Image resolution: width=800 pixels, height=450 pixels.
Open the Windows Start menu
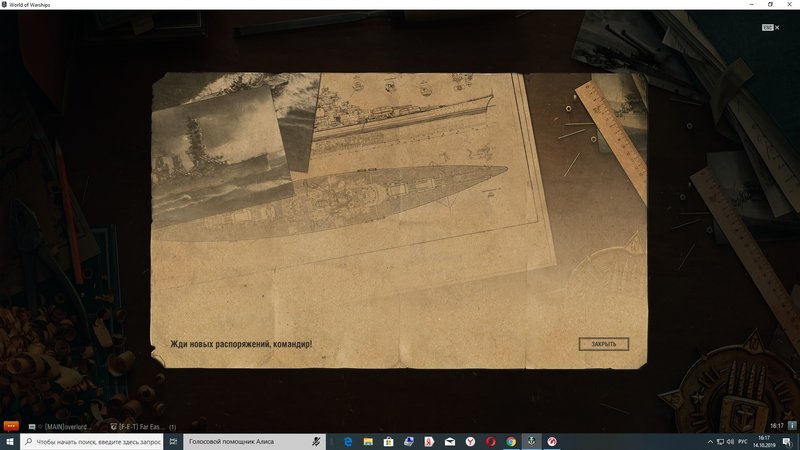tap(10, 442)
